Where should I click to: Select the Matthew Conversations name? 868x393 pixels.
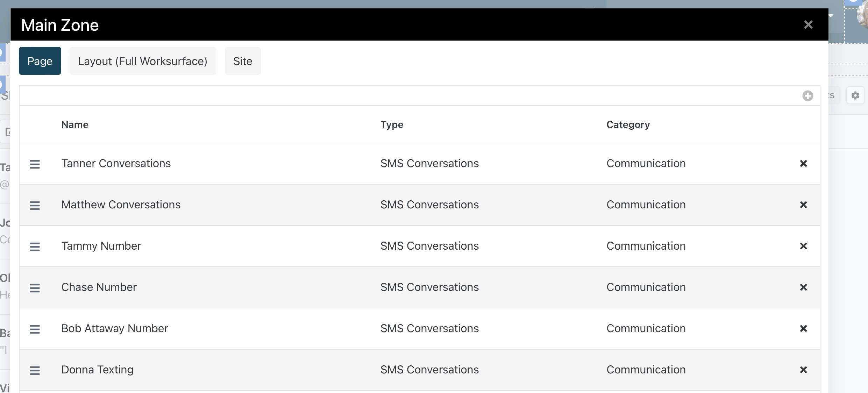(x=121, y=205)
